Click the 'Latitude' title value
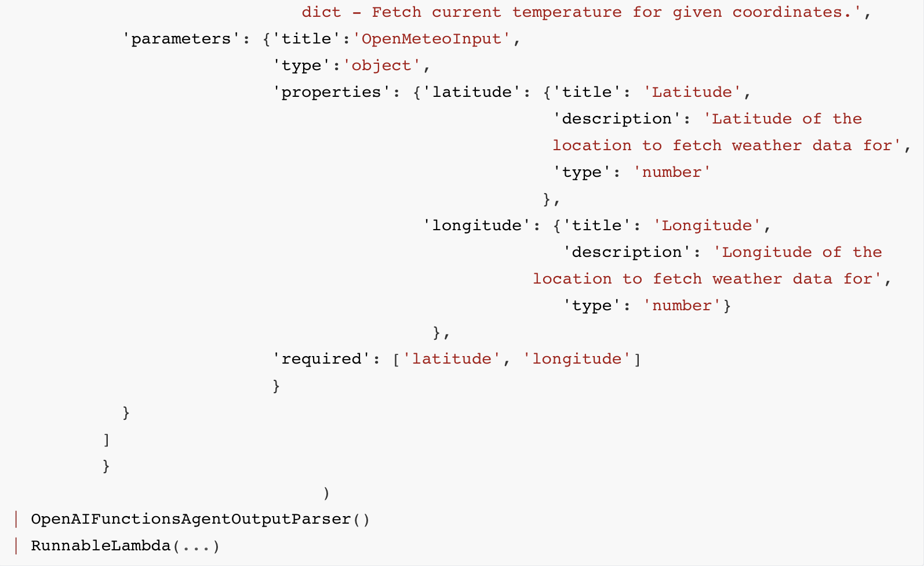The image size is (924, 566). (x=692, y=92)
